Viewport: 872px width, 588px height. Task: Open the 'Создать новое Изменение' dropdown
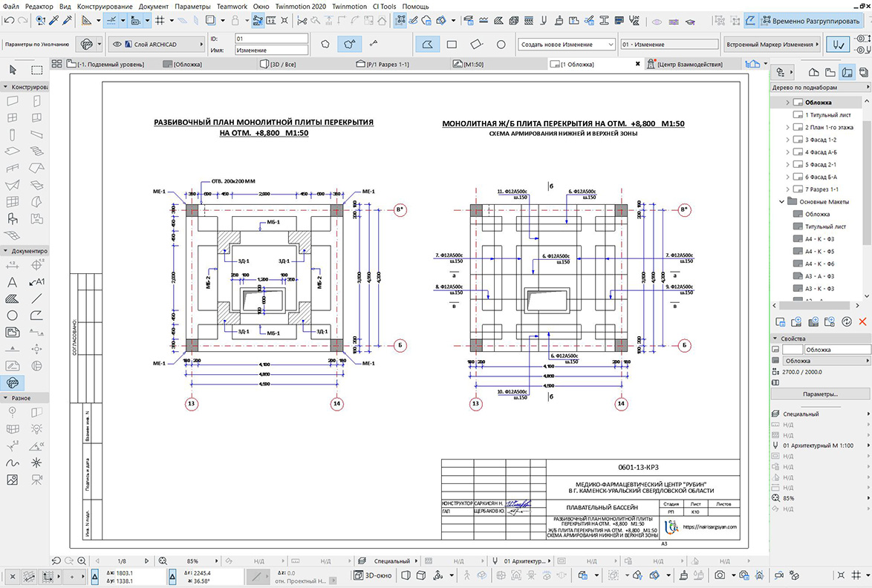(567, 44)
